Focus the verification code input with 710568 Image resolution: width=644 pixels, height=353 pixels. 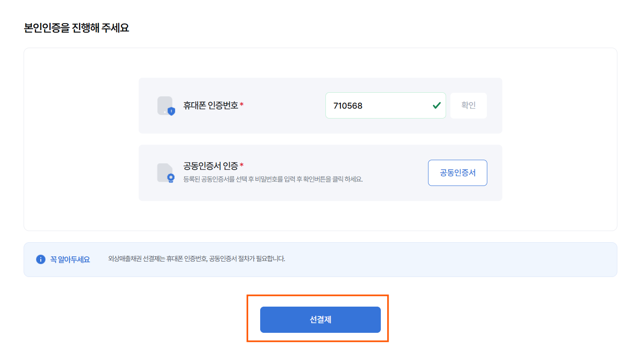point(386,106)
